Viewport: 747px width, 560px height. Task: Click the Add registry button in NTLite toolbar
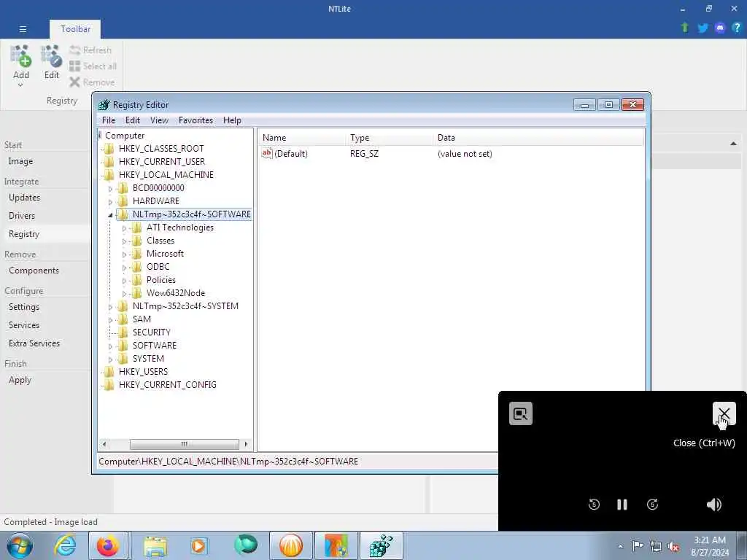click(x=21, y=65)
